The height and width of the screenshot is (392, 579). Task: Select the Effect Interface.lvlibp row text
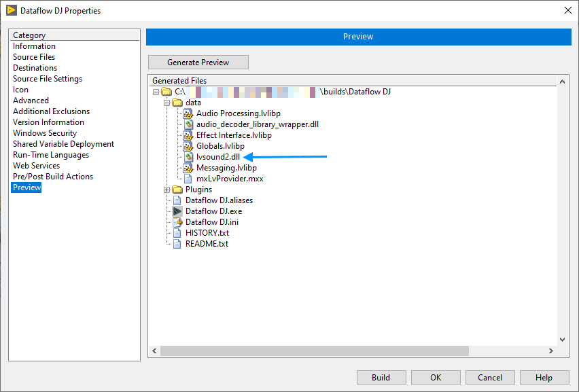pos(234,135)
